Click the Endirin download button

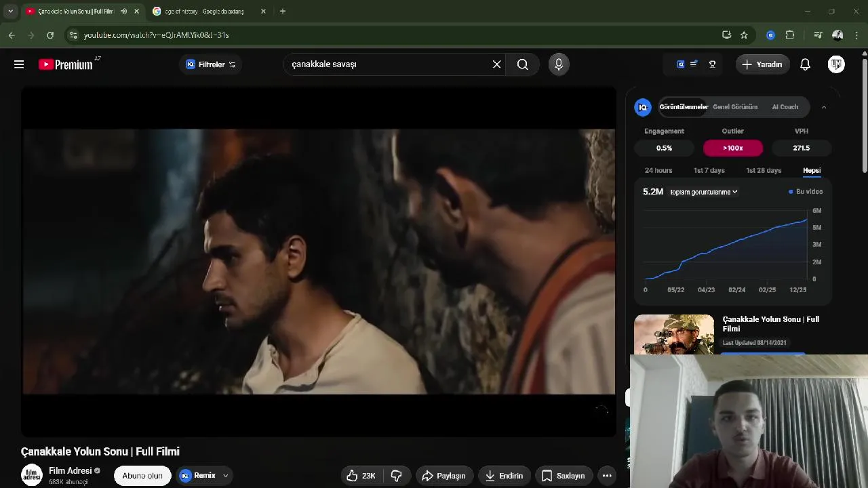point(504,476)
